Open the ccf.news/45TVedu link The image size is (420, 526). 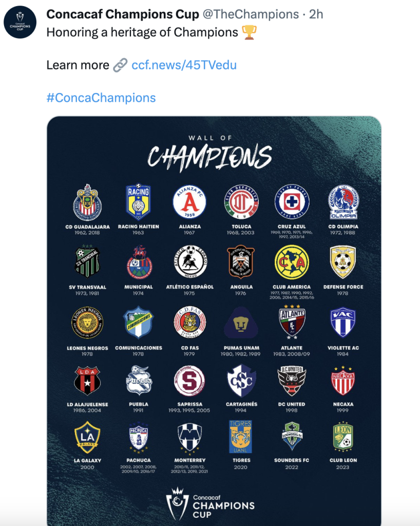click(x=184, y=65)
